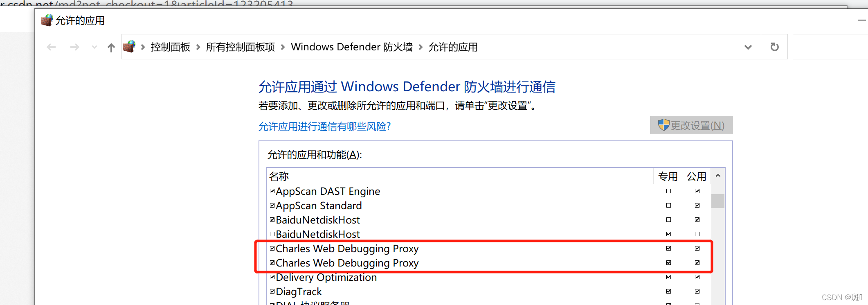Toggle Delivery Optimization 专用 checkbox
This screenshot has width=868, height=305.
(668, 277)
